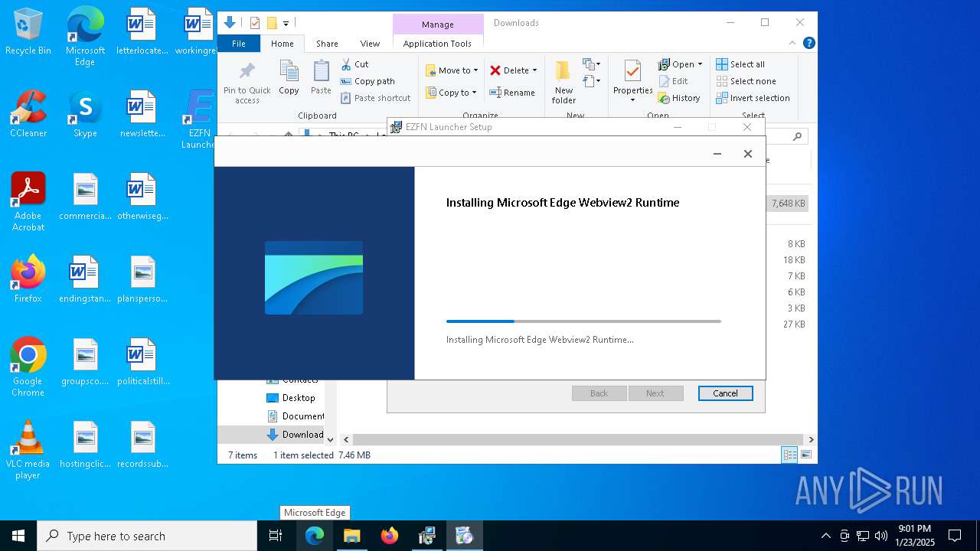Click Edit in the Open group
The width and height of the screenshot is (980, 551).
(x=673, y=81)
